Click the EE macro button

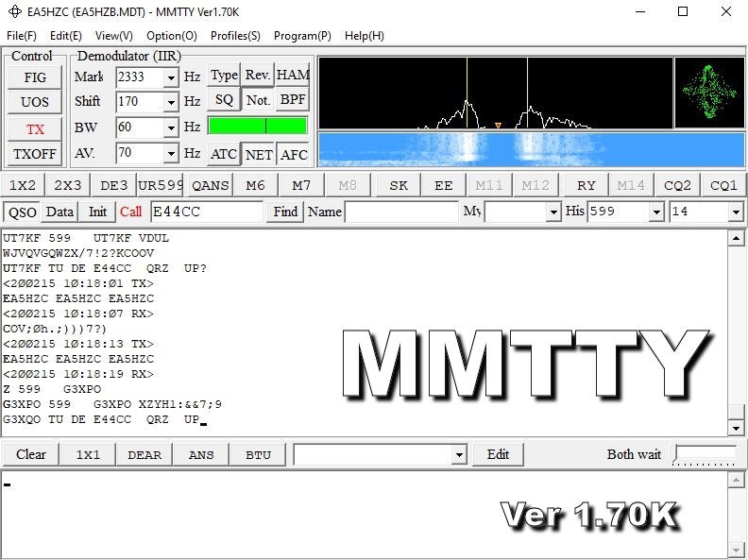point(444,185)
